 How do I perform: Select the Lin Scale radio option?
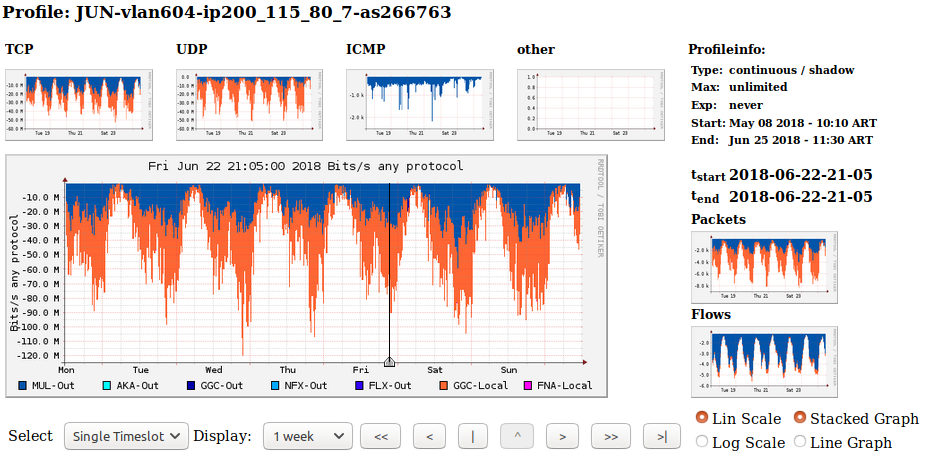point(701,418)
